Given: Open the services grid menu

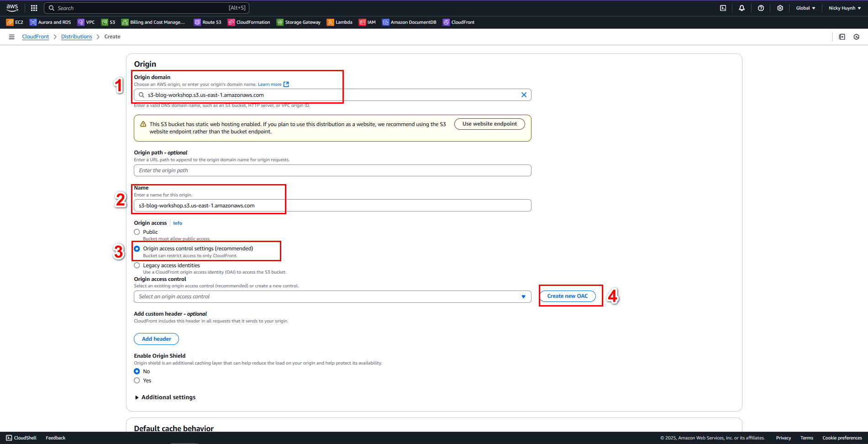Looking at the screenshot, I should (x=34, y=8).
